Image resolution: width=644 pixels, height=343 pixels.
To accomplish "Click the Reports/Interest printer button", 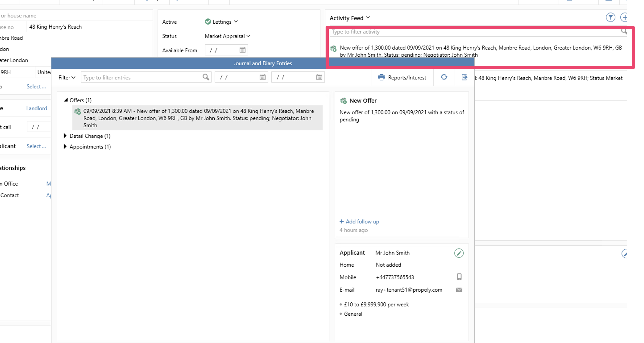I will pyautogui.click(x=402, y=77).
